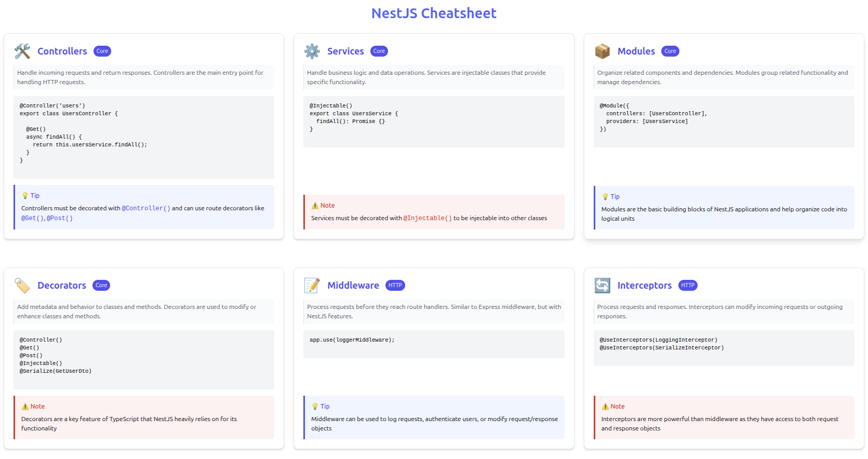868x459 pixels.
Task: Click '@UseInterceptors(SerializeInterceptor)' code line
Action: (662, 348)
